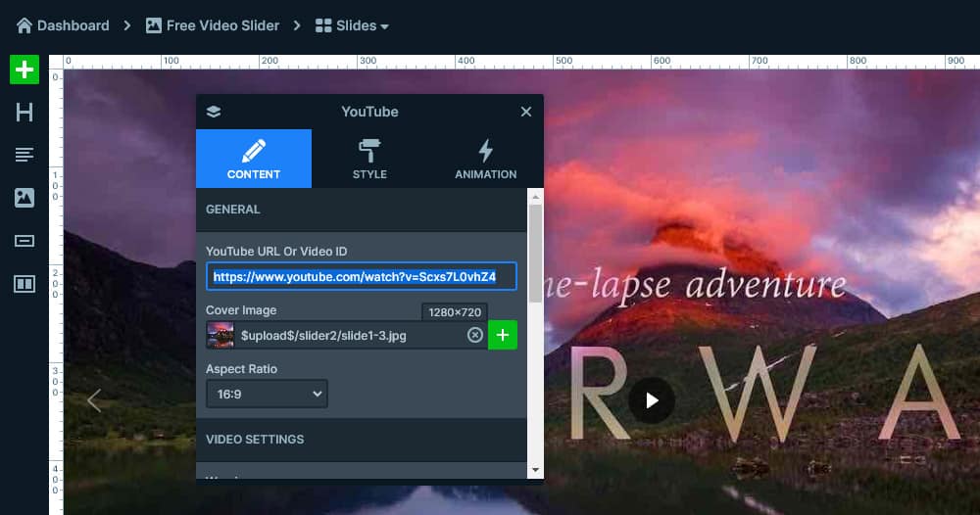Click the layers stack icon in YouTube panel
980x515 pixels.
tap(214, 112)
